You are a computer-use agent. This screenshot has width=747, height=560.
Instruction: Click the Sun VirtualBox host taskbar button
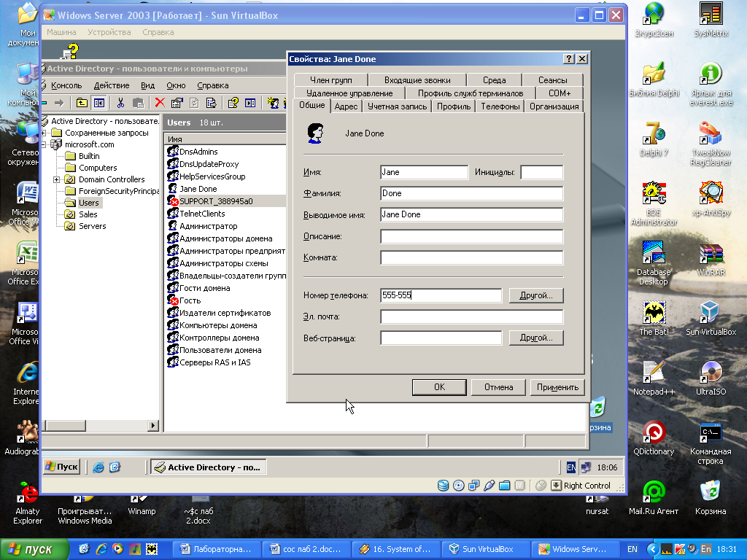pyautogui.click(x=486, y=549)
